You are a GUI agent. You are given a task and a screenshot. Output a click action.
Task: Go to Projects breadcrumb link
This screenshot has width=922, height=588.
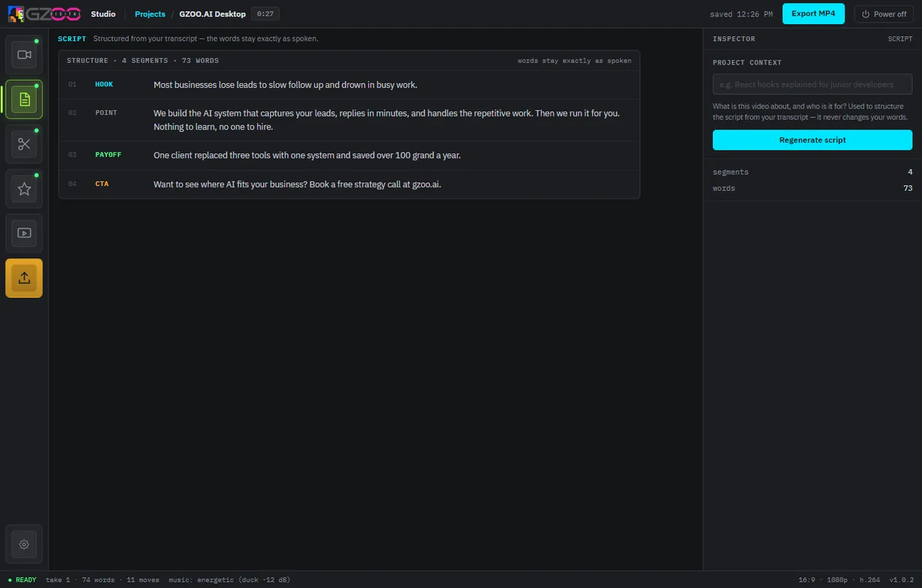tap(150, 14)
